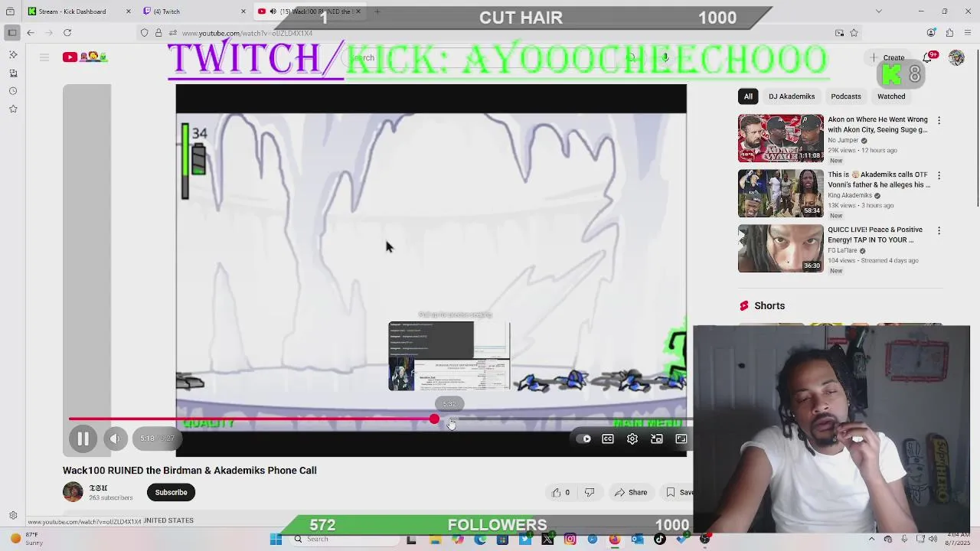This screenshot has height=551, width=980.
Task: Open more options for Akon video
Action: 939,120
